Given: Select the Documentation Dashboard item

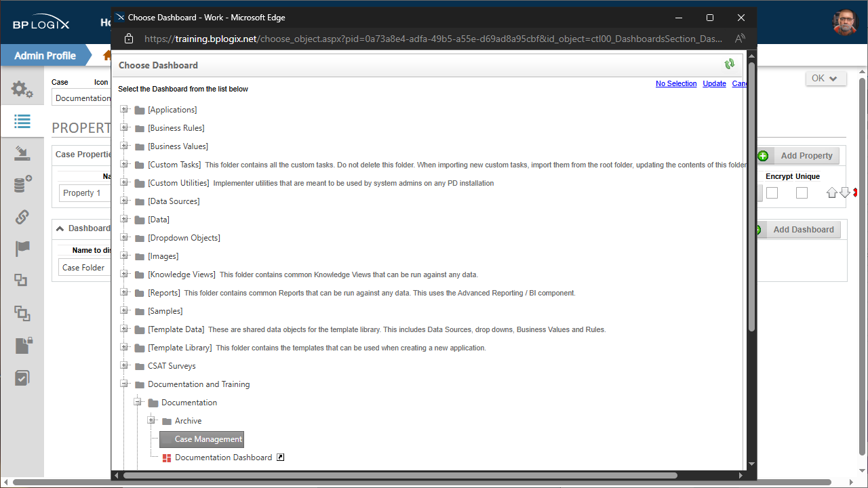Looking at the screenshot, I should click(x=223, y=457).
